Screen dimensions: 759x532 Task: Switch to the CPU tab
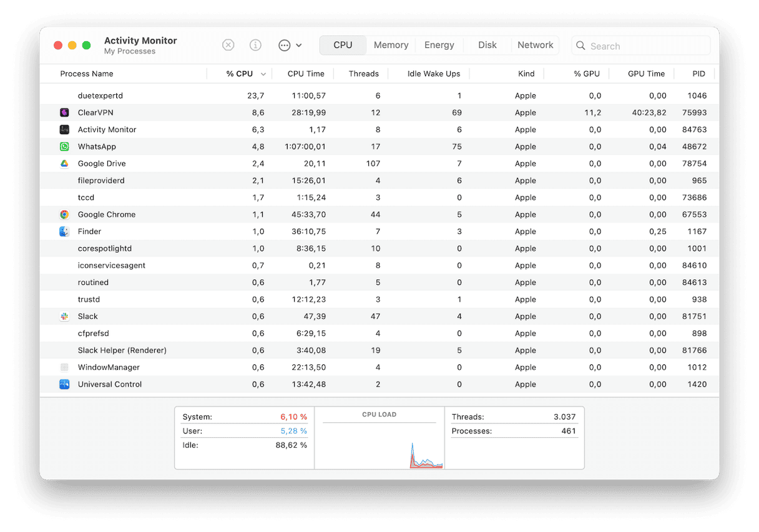(343, 45)
